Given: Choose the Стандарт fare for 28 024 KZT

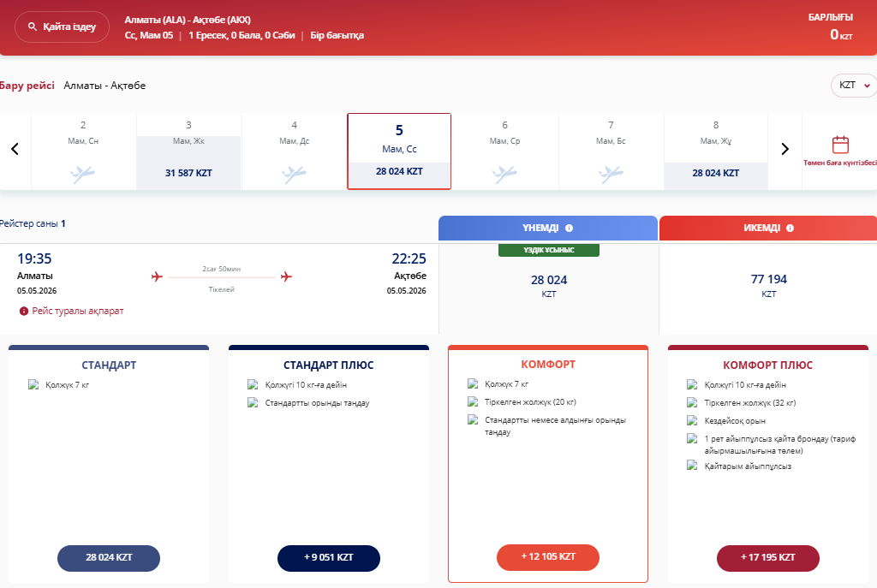Looking at the screenshot, I should tap(109, 557).
